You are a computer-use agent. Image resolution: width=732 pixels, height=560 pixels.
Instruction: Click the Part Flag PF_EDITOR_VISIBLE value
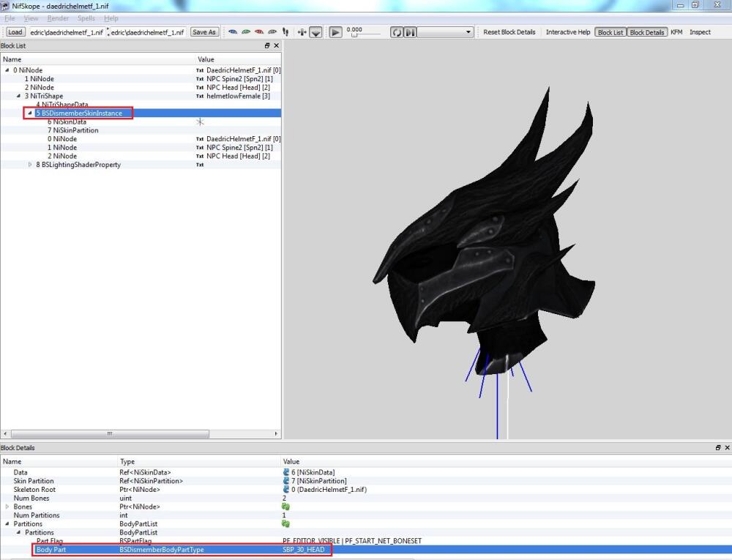352,541
